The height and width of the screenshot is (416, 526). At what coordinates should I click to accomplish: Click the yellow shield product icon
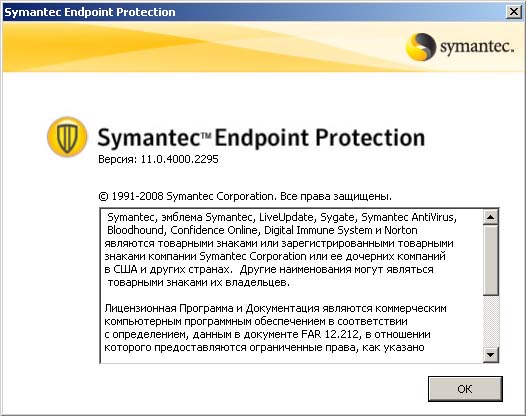(x=67, y=137)
